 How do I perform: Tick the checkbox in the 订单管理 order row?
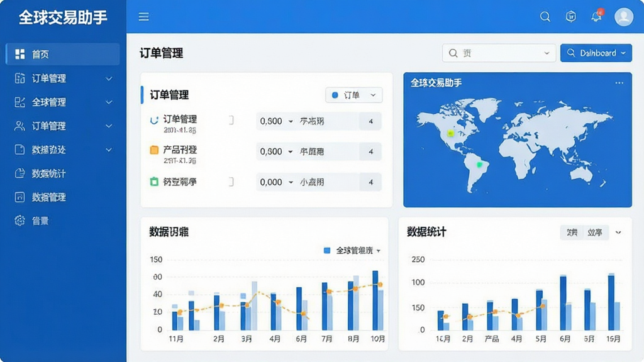pos(231,120)
